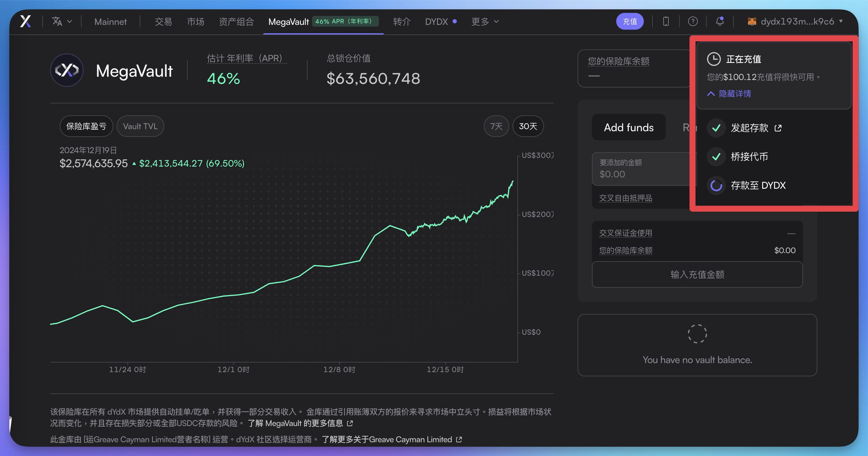Click the 12/1 0时 axis label
The width and height of the screenshot is (868, 456).
tap(233, 369)
